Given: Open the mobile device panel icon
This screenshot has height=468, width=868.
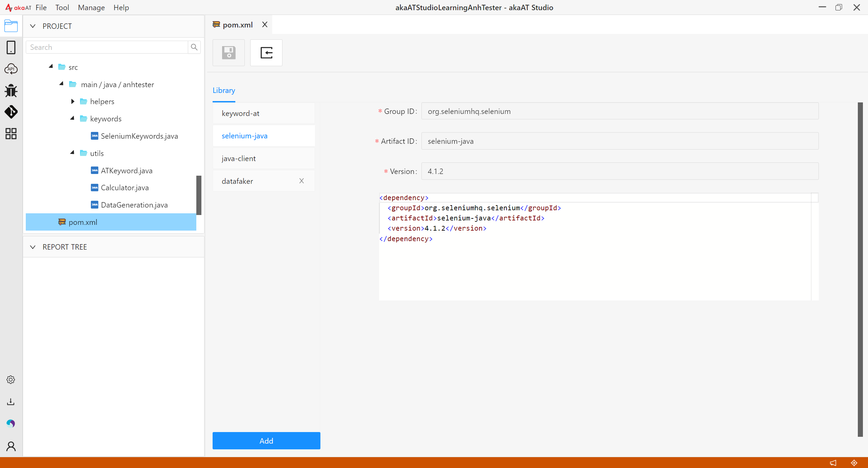Looking at the screenshot, I should (x=11, y=47).
